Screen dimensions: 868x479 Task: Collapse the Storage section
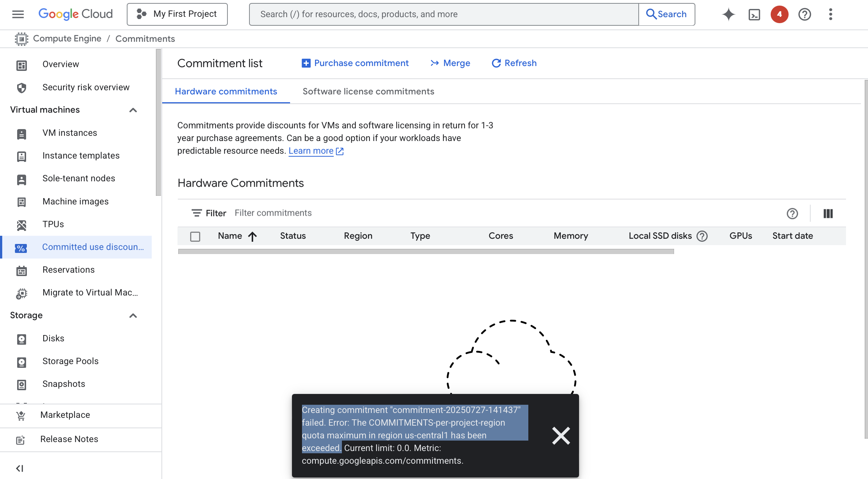[x=133, y=316]
